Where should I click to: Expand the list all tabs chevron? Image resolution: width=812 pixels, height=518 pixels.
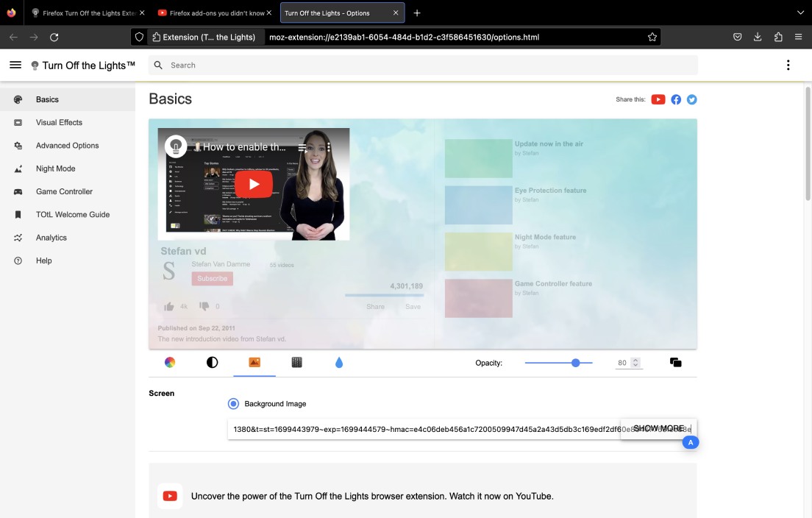tap(801, 13)
